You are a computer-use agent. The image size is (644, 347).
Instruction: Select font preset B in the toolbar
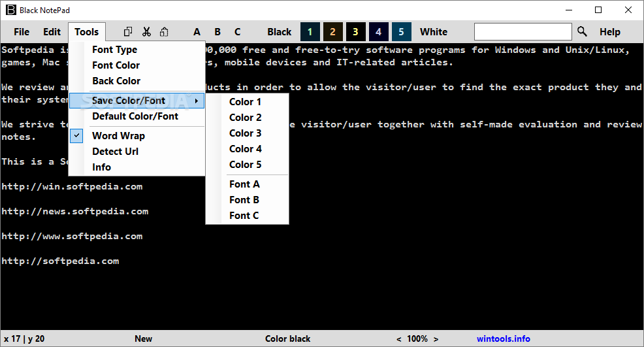(217, 31)
